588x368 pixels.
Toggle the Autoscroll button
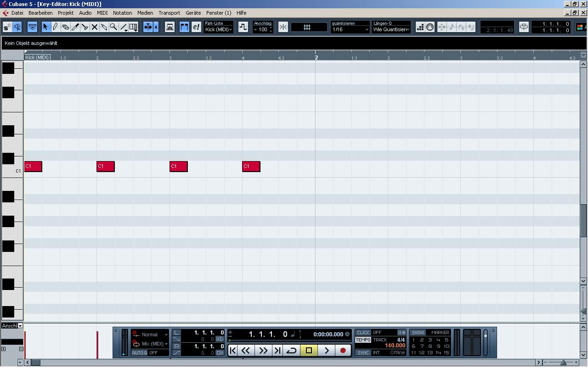tap(148, 27)
